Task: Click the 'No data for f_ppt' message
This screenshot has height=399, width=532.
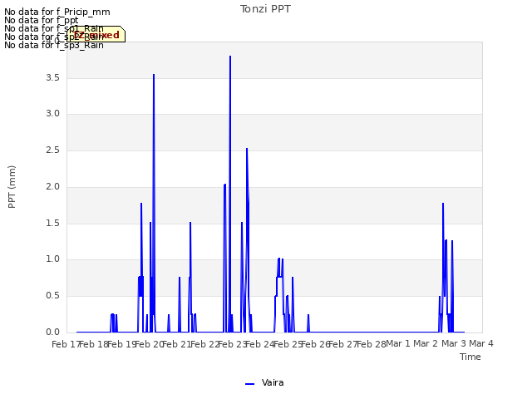Action: 42,20
